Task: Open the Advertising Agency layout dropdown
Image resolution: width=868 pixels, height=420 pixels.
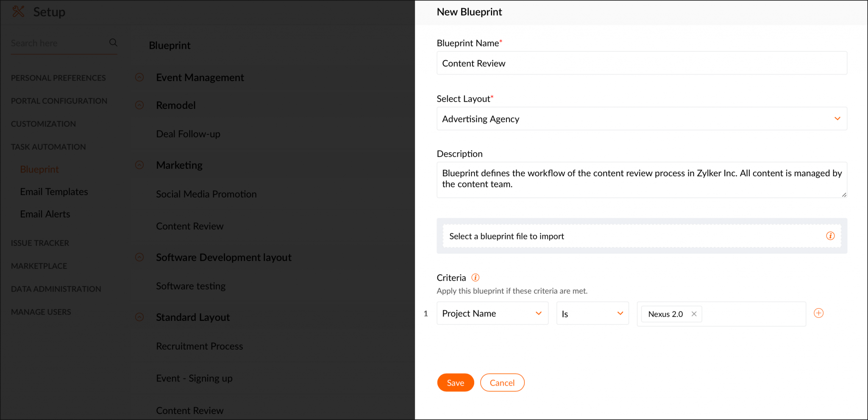Action: point(837,119)
